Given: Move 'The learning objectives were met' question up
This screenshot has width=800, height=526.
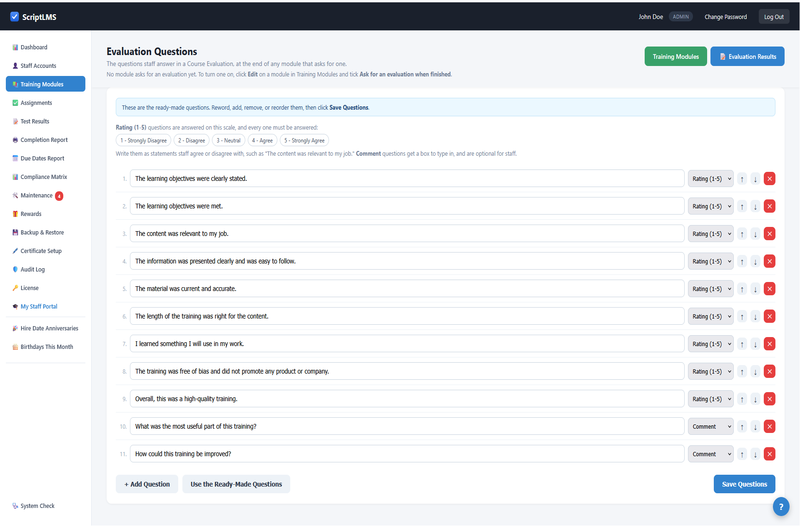Looking at the screenshot, I should (x=742, y=206).
